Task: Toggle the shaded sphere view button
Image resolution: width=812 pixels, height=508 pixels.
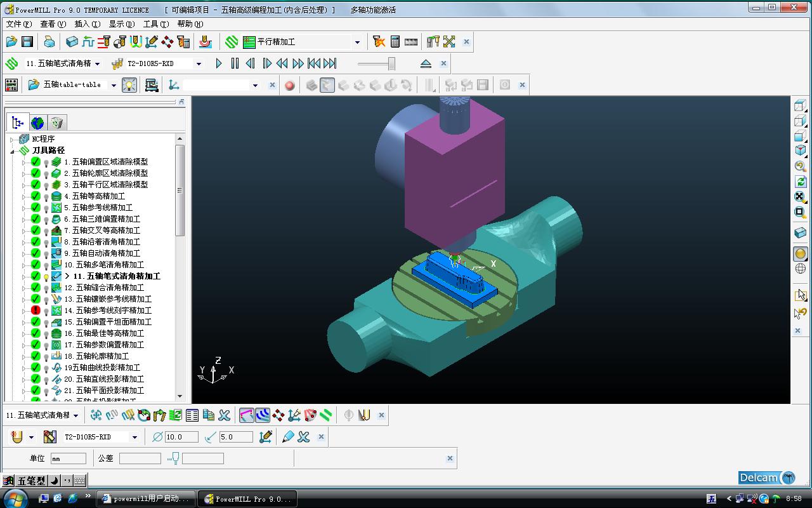Action: point(800,254)
